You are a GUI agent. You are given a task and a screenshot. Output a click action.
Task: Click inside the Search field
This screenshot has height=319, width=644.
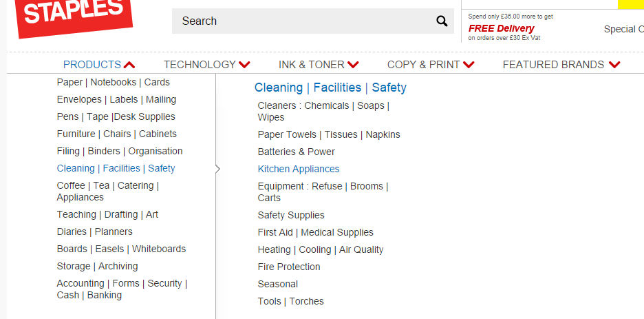point(303,21)
